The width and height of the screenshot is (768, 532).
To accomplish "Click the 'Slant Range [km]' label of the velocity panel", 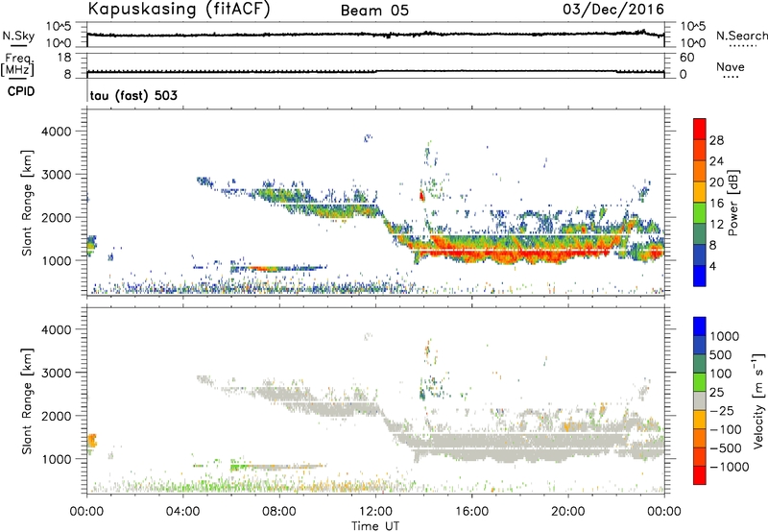I will point(27,401).
